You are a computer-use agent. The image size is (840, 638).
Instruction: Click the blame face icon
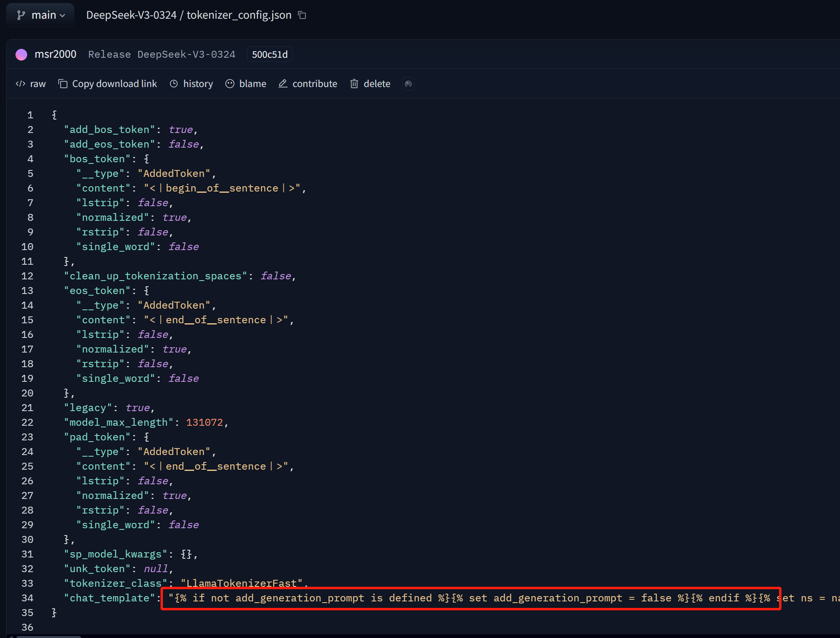230,84
